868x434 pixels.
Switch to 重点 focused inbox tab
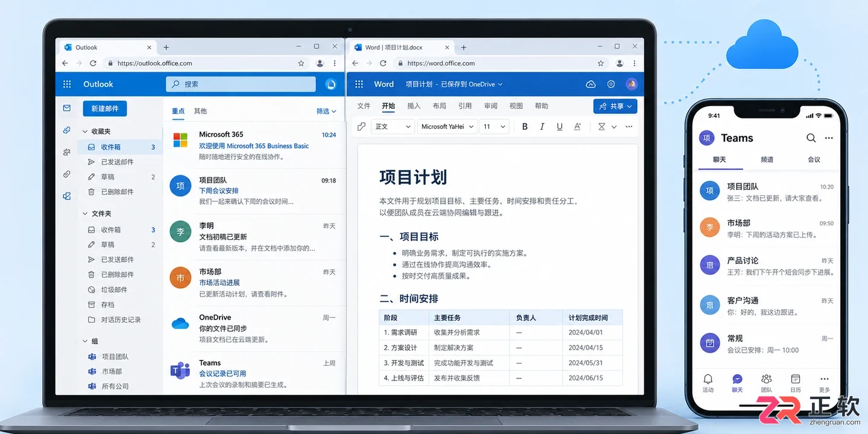coord(178,111)
